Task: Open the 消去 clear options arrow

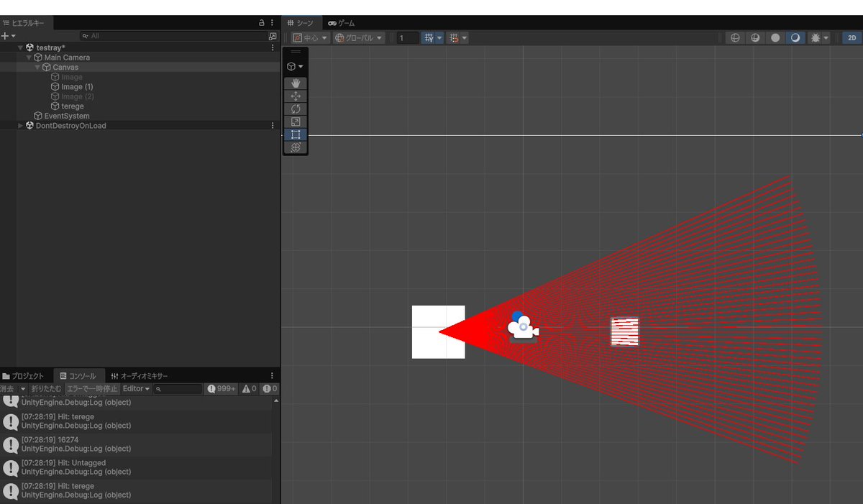Action: (23, 389)
